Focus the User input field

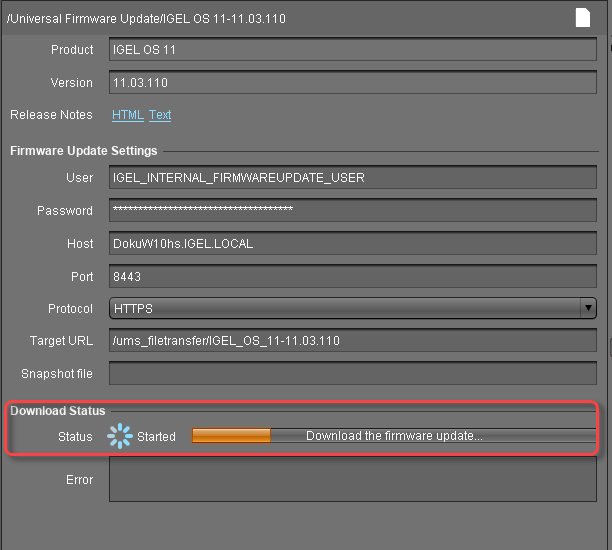(352, 178)
